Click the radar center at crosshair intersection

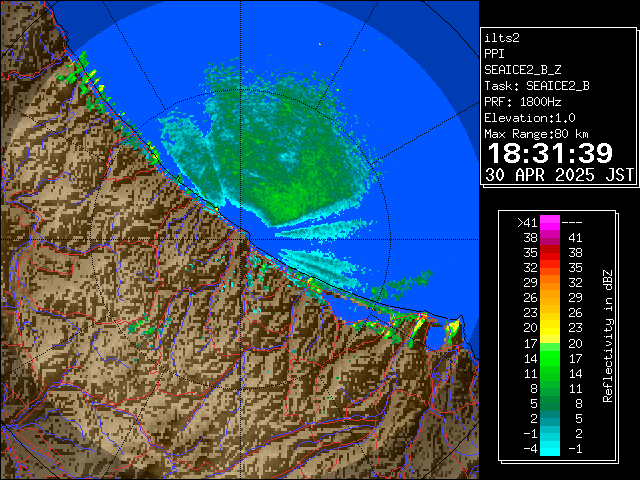pyautogui.click(x=240, y=240)
